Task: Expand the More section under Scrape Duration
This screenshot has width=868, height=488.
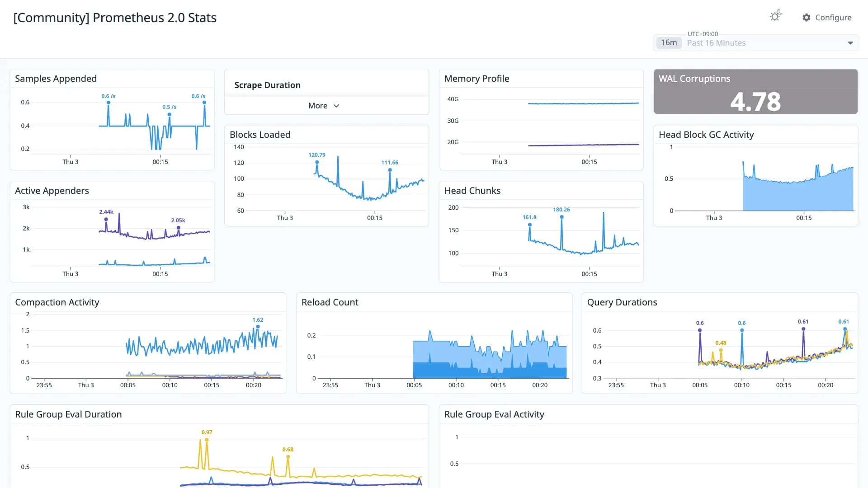Action: coord(324,106)
